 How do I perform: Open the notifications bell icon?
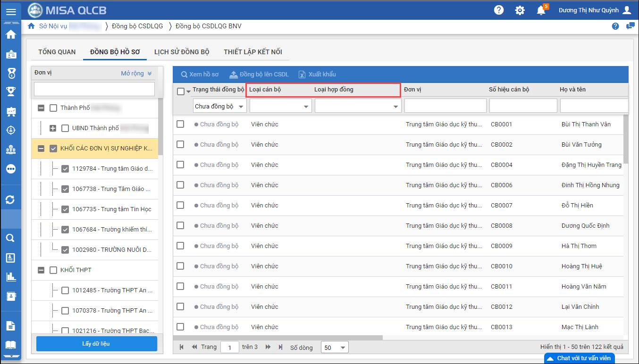tap(541, 10)
